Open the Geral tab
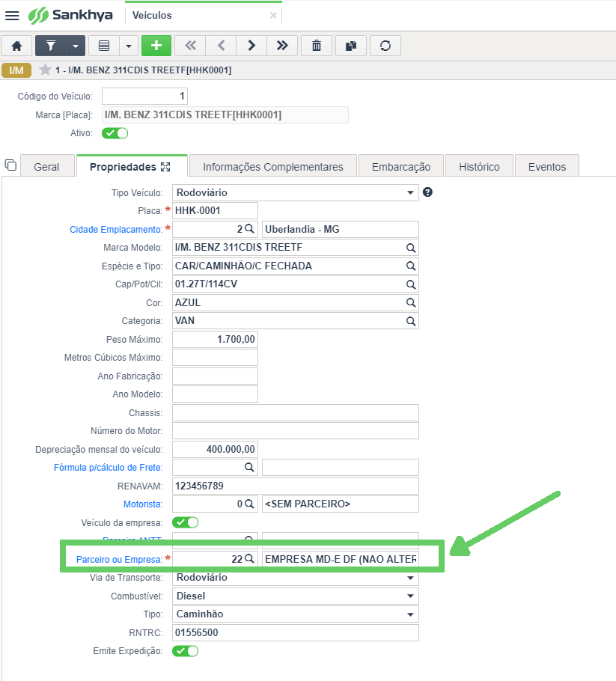 [x=47, y=167]
